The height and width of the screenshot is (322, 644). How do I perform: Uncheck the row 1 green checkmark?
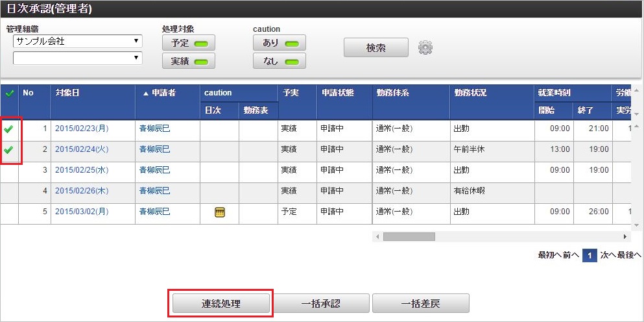tap(8, 130)
